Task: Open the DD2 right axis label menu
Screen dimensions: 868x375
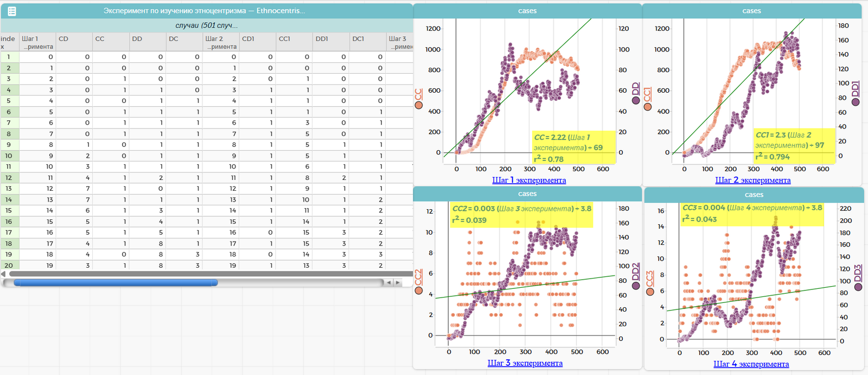Action: (636, 271)
